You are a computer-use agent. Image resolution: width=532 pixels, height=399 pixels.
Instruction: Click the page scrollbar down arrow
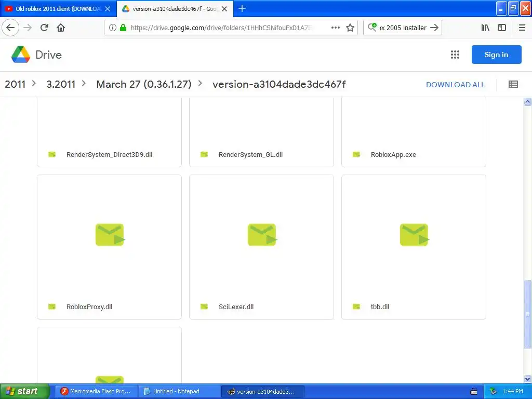click(527, 379)
